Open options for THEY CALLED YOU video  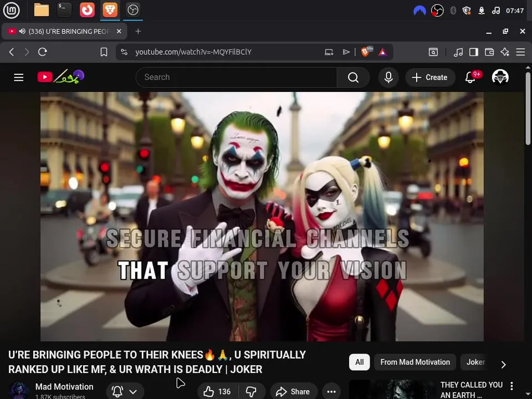pos(511,386)
